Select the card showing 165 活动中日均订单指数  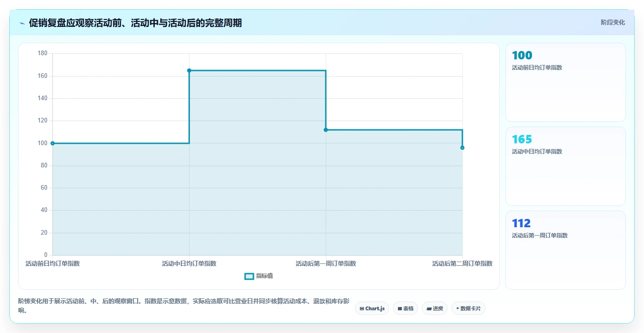tap(565, 166)
